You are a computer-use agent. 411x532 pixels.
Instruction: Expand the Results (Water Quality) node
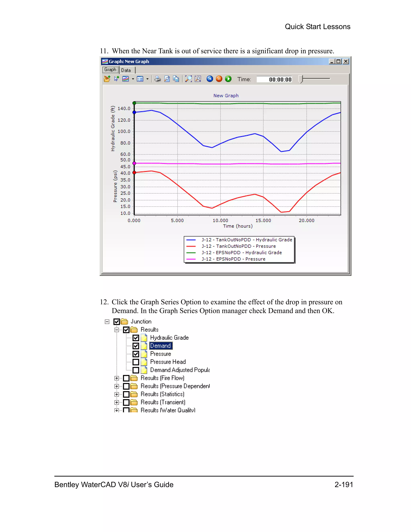click(117, 411)
